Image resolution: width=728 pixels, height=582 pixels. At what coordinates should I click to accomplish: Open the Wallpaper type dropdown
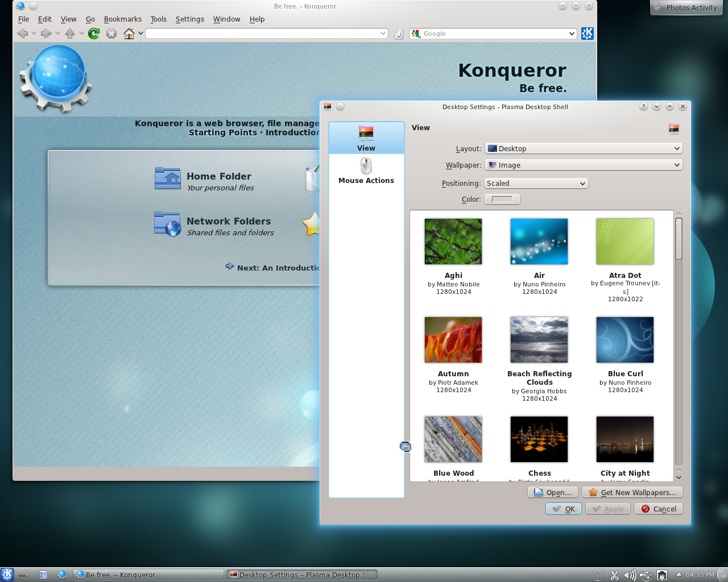pos(584,165)
